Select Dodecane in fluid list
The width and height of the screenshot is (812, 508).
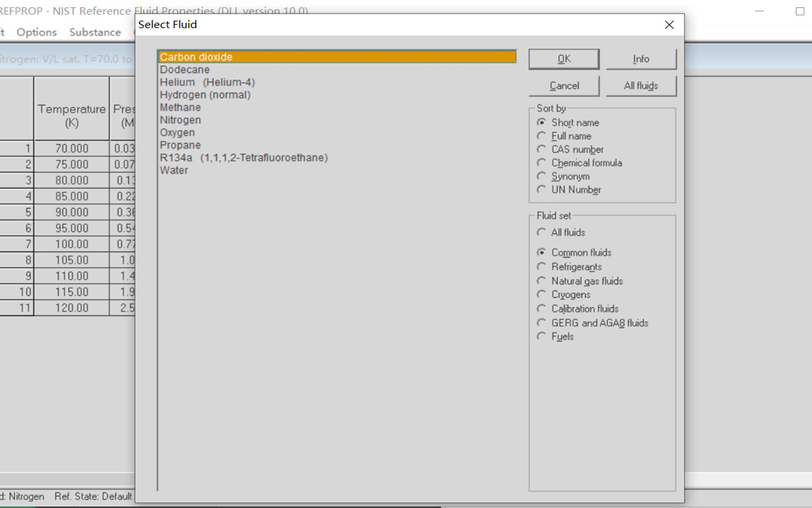(x=337, y=70)
